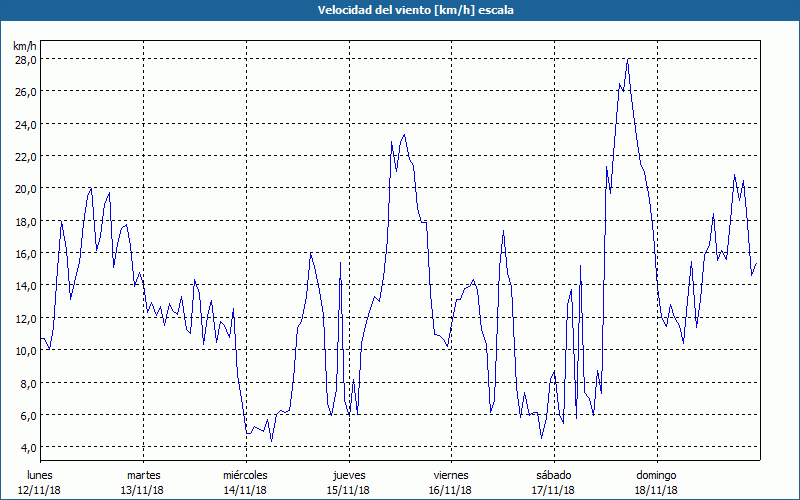The height and width of the screenshot is (500, 800).
Task: Select the 16,0 y-axis value
Action: tap(26, 254)
